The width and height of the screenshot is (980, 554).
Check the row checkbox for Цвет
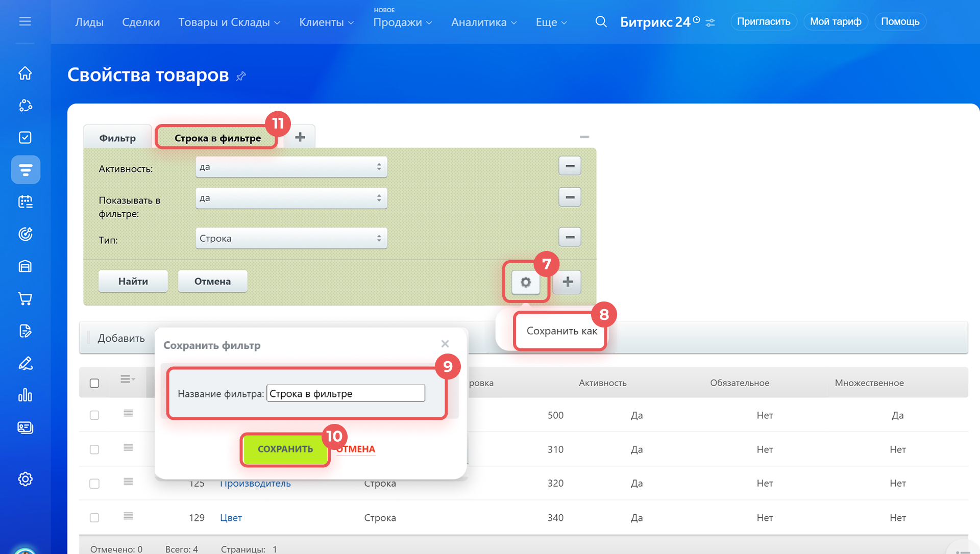pos(94,518)
